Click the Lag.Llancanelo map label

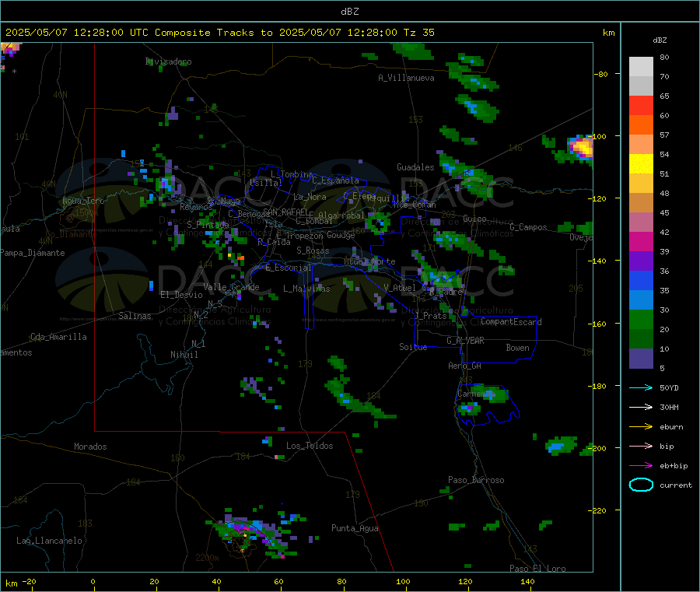(x=50, y=541)
